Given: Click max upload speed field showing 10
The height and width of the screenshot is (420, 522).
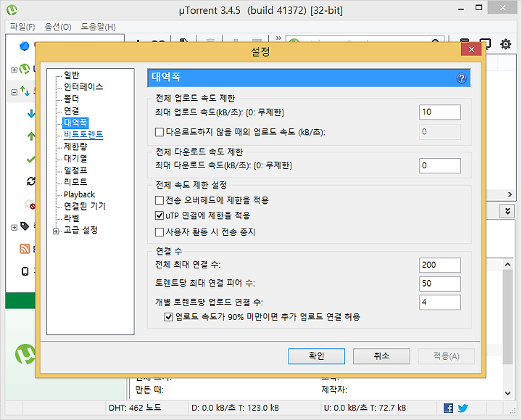Looking at the screenshot, I should [440, 112].
